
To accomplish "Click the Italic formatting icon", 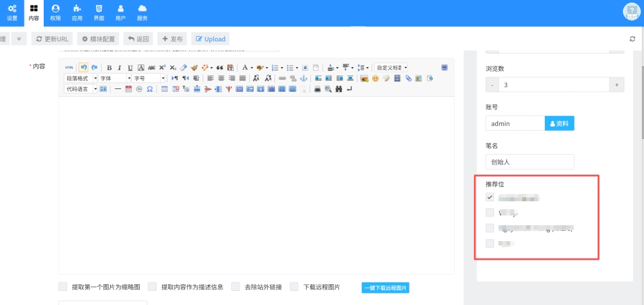I will point(119,68).
